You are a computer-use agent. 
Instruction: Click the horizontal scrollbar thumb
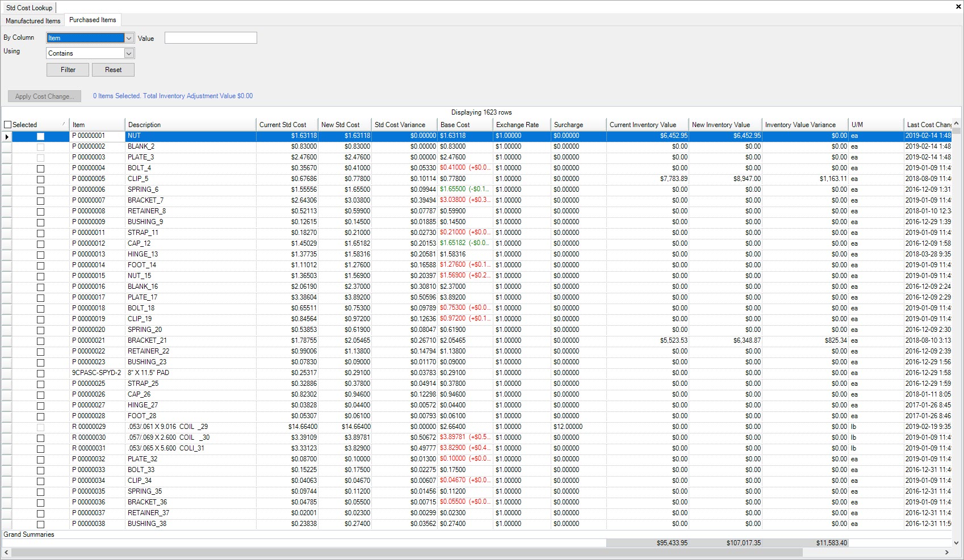click(x=406, y=552)
